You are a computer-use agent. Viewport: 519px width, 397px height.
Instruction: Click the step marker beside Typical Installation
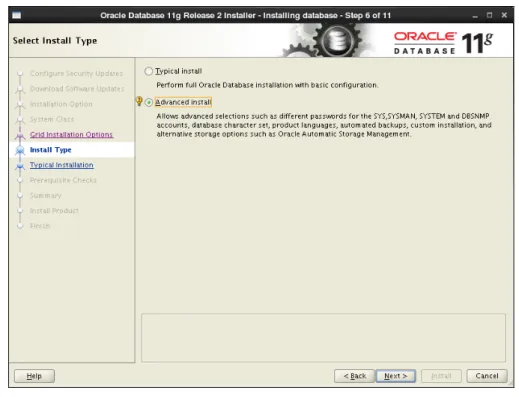pos(20,166)
